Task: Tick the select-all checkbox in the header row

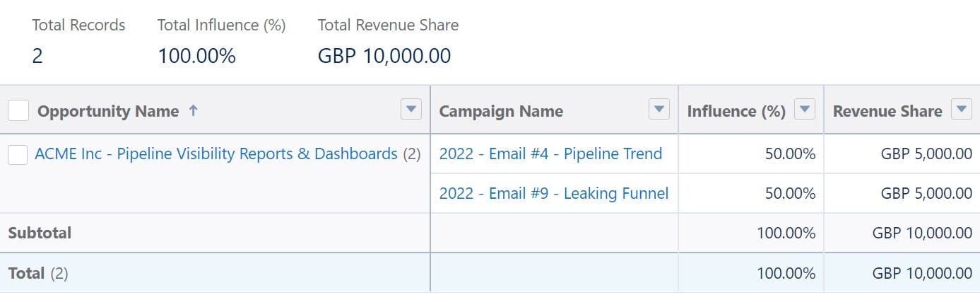Action: 18,110
